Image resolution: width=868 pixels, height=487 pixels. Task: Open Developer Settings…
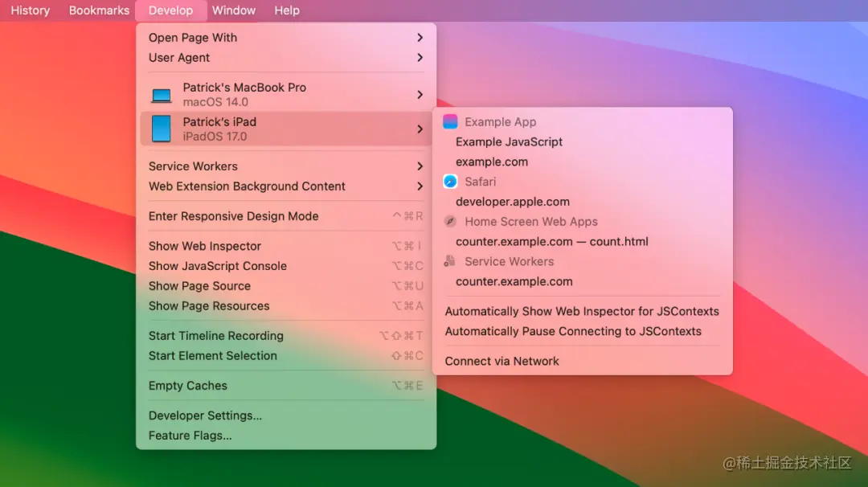285,415
